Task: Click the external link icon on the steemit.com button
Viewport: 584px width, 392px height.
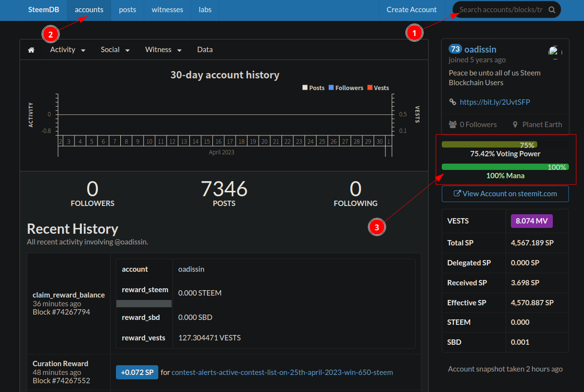Action: 457,194
